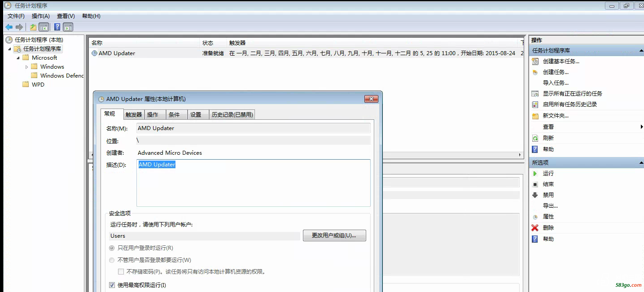Switch to the 设置 tab
The width and height of the screenshot is (644, 292).
click(198, 115)
